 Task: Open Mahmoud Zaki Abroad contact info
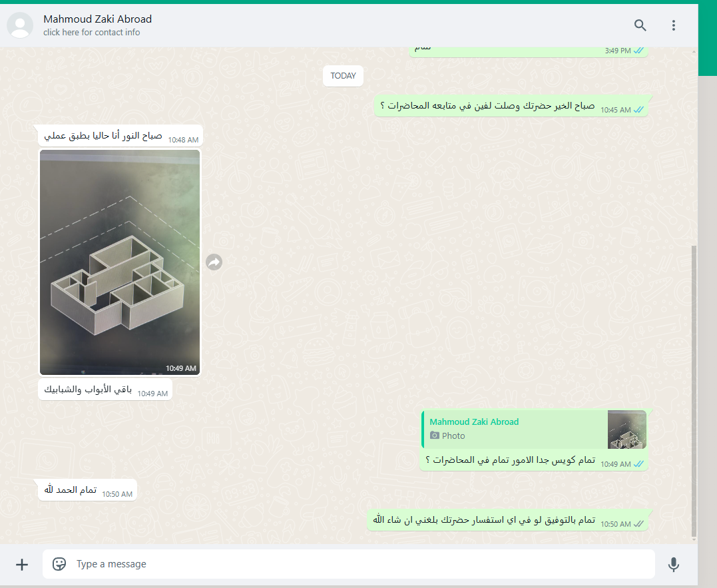tap(97, 19)
